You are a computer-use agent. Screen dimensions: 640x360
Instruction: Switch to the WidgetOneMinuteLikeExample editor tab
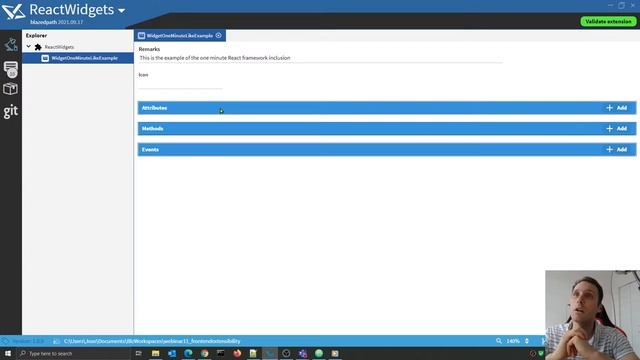tap(180, 36)
